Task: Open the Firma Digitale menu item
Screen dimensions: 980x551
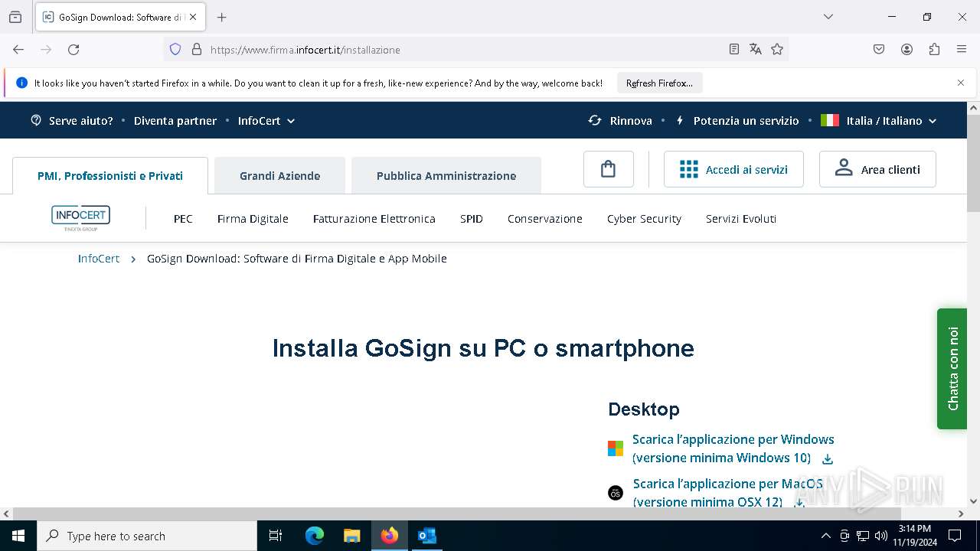Action: point(253,218)
